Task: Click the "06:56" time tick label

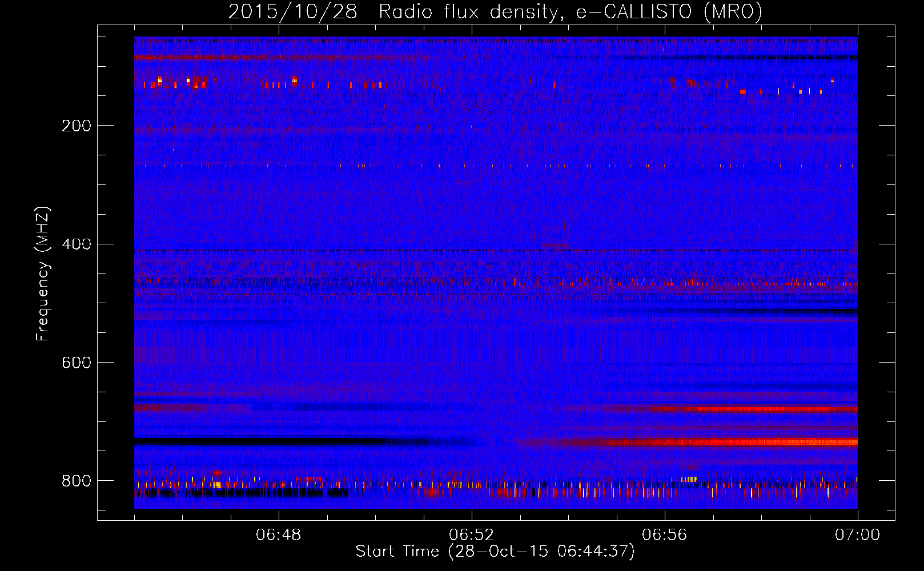Action: pyautogui.click(x=665, y=535)
